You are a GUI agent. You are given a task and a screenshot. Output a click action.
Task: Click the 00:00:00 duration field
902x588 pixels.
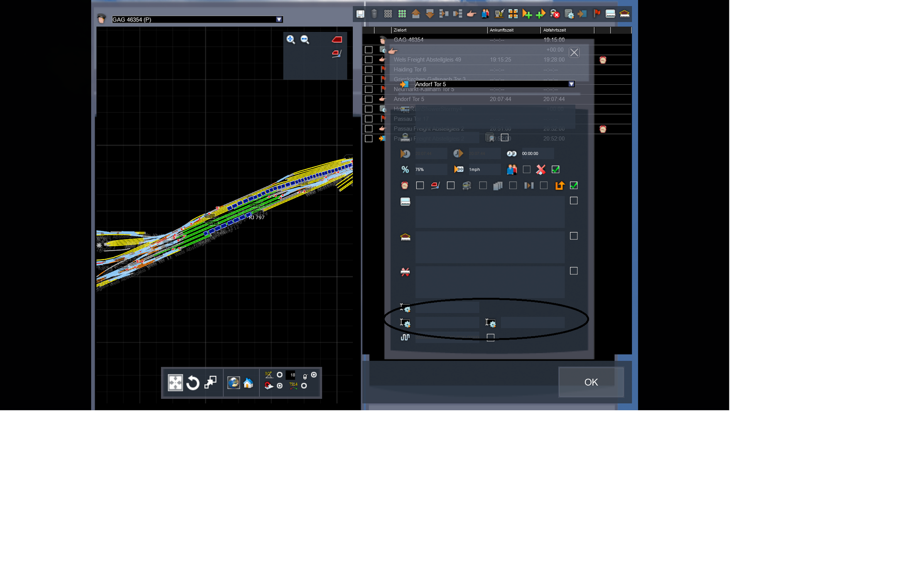(537, 154)
